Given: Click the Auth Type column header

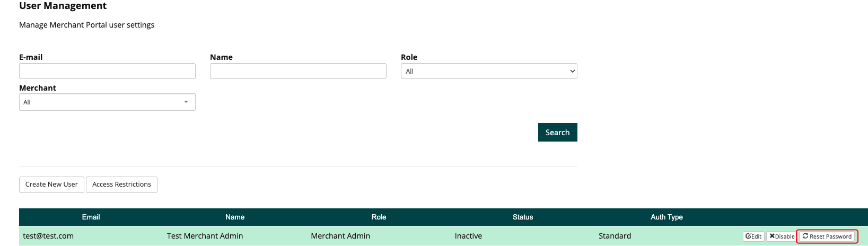Looking at the screenshot, I should click(x=667, y=217).
